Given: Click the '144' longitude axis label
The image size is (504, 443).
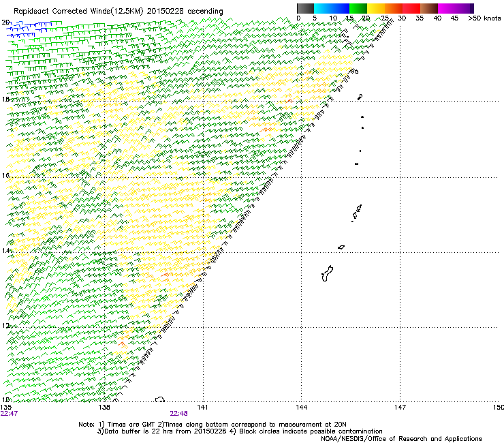Looking at the screenshot, I should [x=301, y=408].
